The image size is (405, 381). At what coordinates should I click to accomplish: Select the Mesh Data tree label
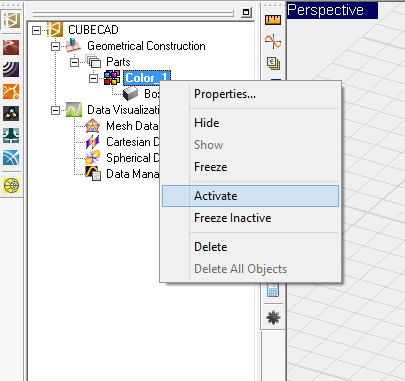pos(132,126)
